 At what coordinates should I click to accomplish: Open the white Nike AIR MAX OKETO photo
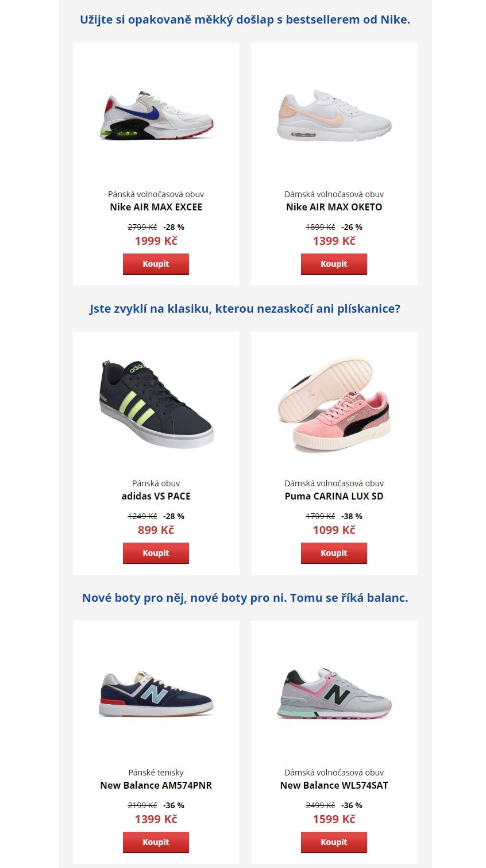coord(334,115)
